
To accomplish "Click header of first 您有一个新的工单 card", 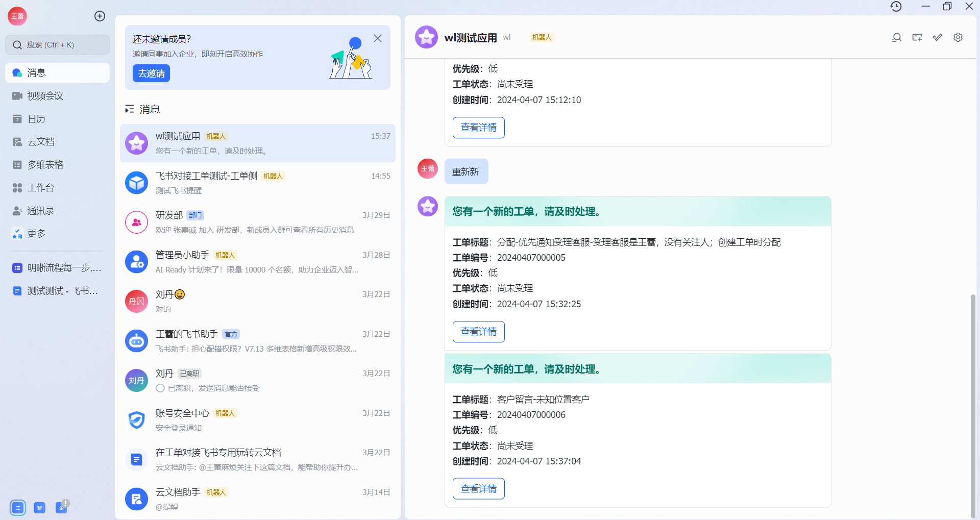I will (x=638, y=211).
